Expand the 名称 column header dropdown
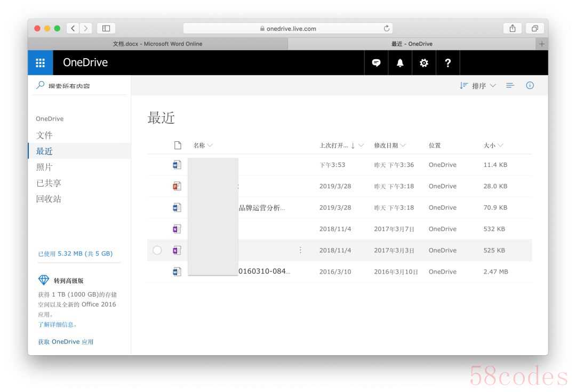The height and width of the screenshot is (392, 576). [210, 146]
